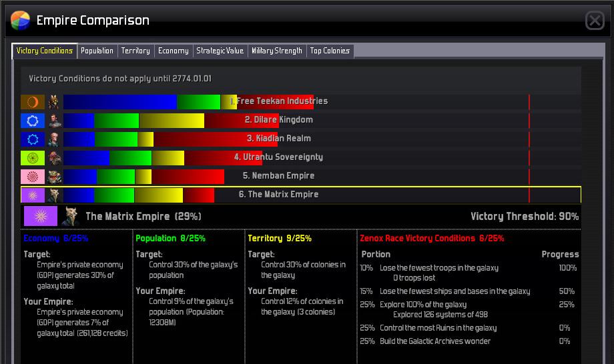
Task: Click Free Teekan Industries blue economy bar segment
Action: pyautogui.click(x=120, y=102)
